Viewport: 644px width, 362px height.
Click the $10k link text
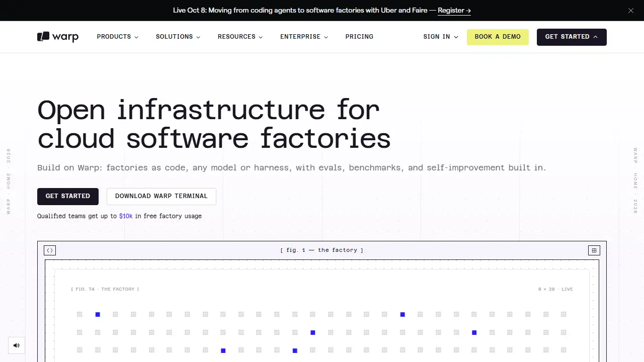click(x=126, y=216)
